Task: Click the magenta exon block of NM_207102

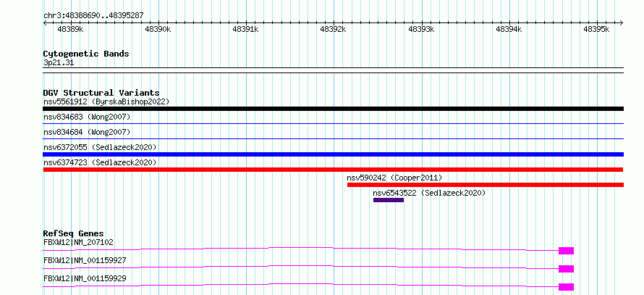Action: 566,251
